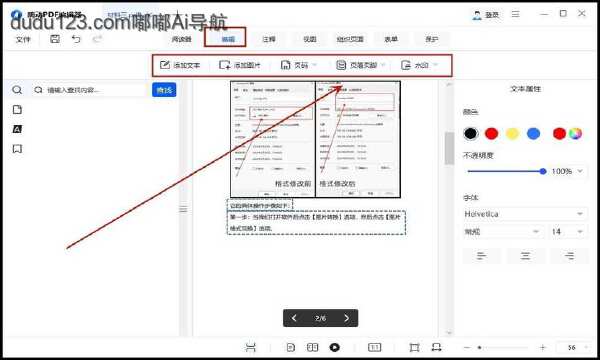
Task: Open the bookmark sidebar panel icon
Action: point(17,148)
